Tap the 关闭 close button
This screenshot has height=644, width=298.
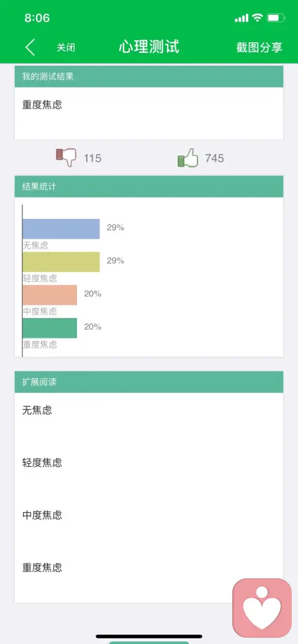(66, 48)
